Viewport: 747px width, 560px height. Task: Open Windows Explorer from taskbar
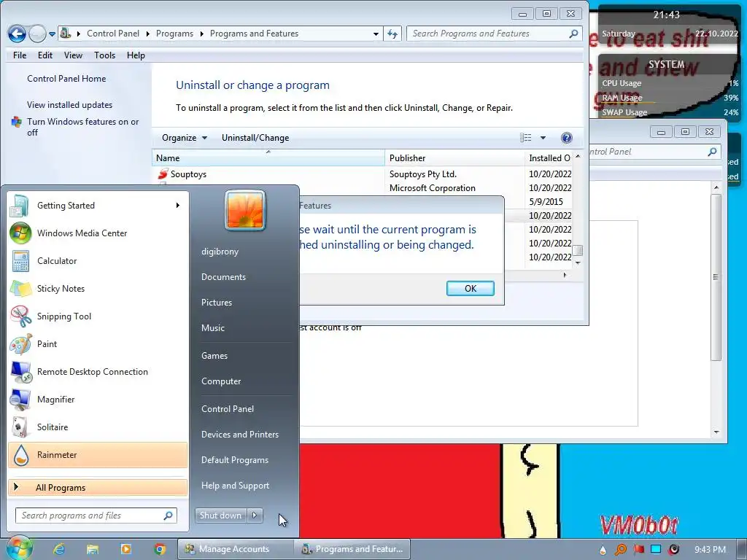coord(93,549)
